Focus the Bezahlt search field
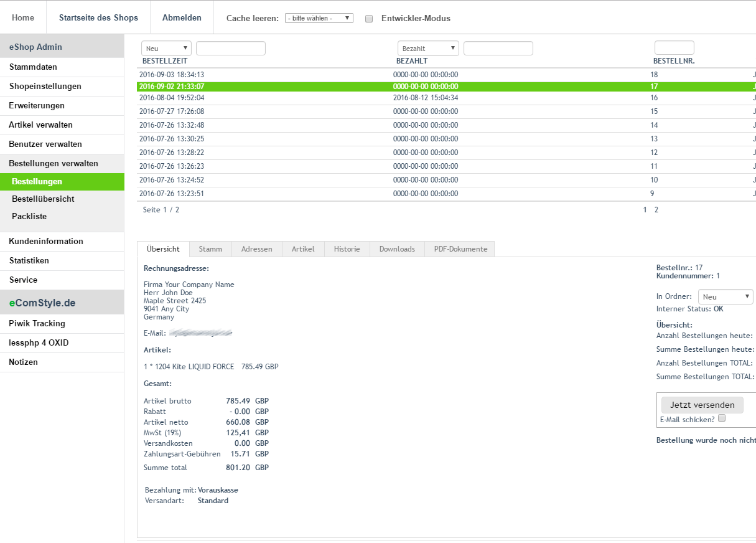Screen dimensions: 756x543 pos(498,48)
